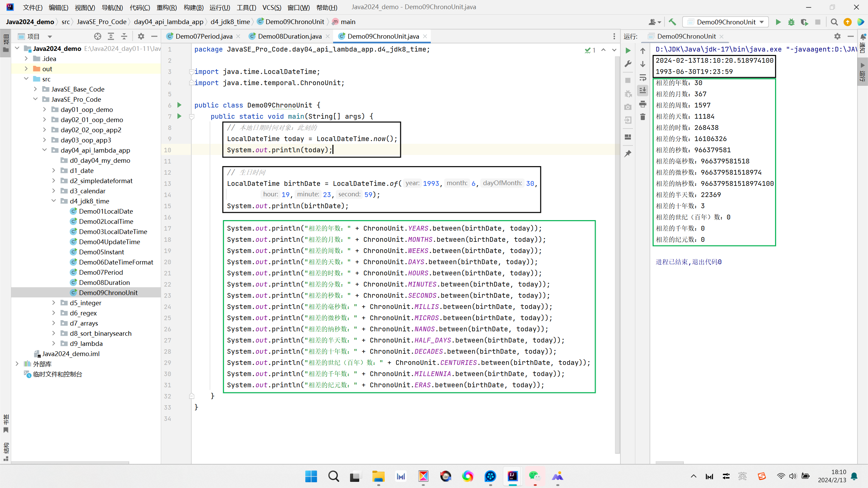This screenshot has width=868, height=488.
Task: Switch to Demo08Duration.java tab
Action: coord(289,36)
